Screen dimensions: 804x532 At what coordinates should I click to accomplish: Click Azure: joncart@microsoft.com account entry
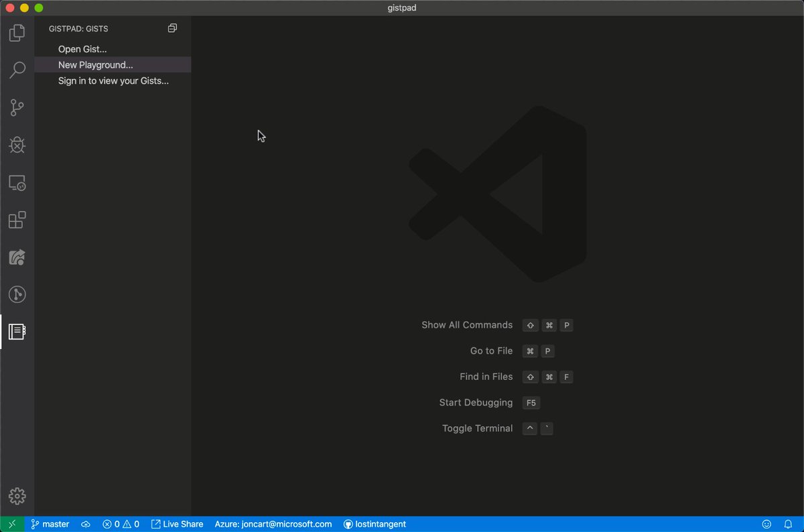coord(273,524)
